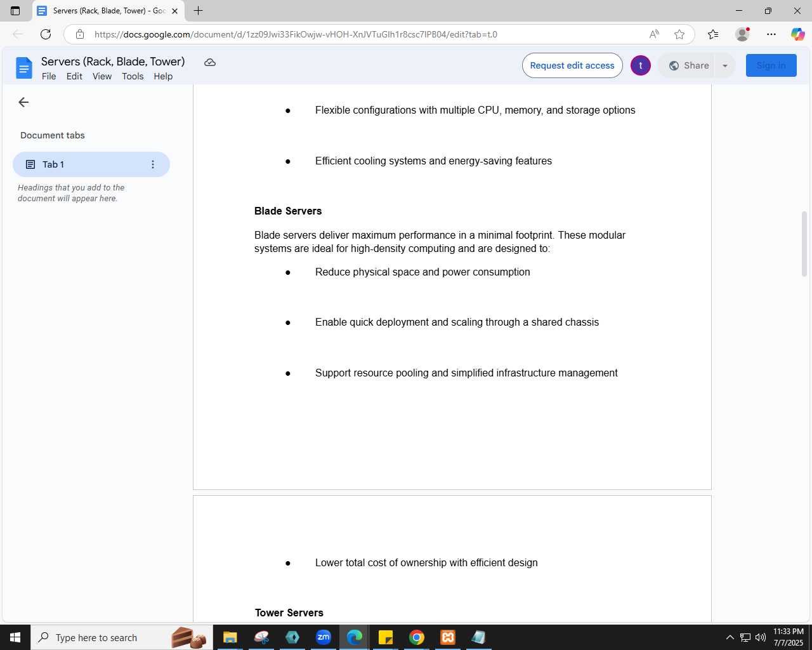Screen dimensions: 812x650
Task: Click 'Efficient cooling systems' bullet text
Action: click(433, 161)
